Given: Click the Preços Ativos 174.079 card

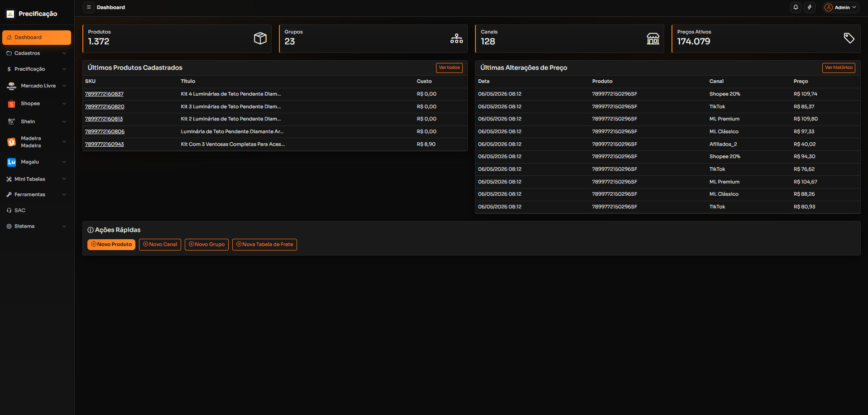Looking at the screenshot, I should [x=766, y=39].
